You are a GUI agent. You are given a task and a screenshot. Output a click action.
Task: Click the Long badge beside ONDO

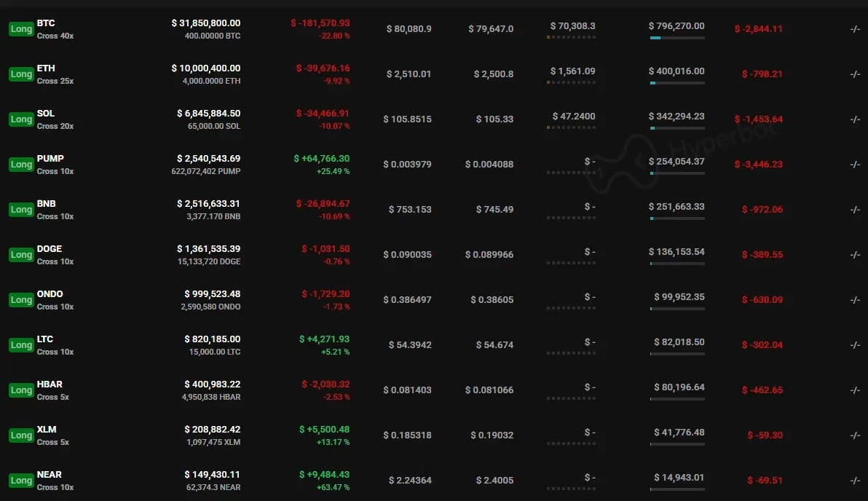21,300
